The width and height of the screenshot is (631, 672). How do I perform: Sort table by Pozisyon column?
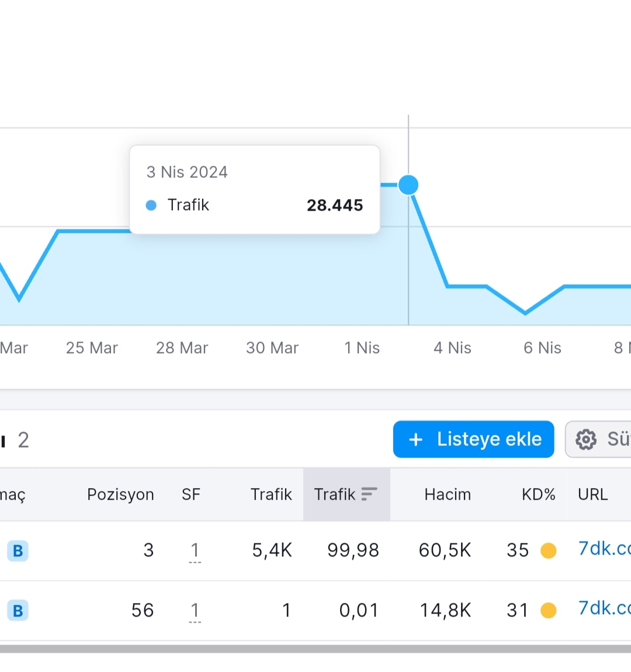pos(120,495)
